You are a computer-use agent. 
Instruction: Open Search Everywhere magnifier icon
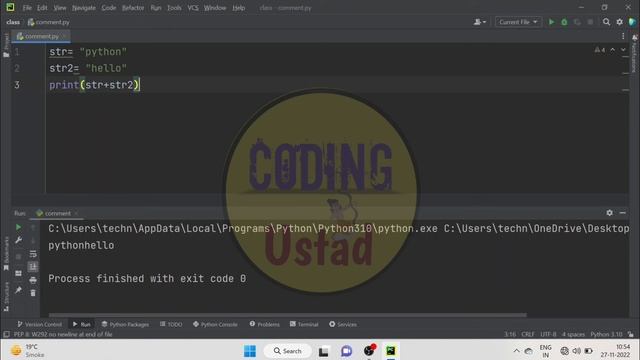click(607, 22)
